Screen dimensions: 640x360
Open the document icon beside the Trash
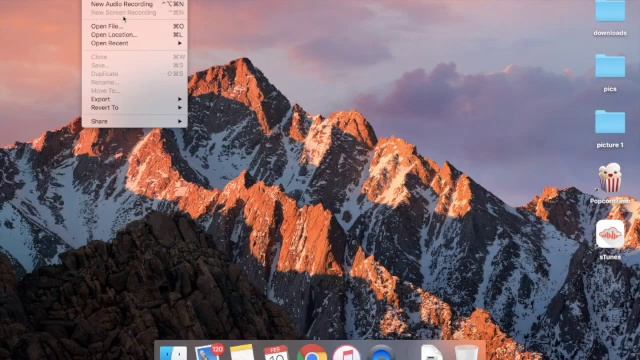click(x=431, y=353)
